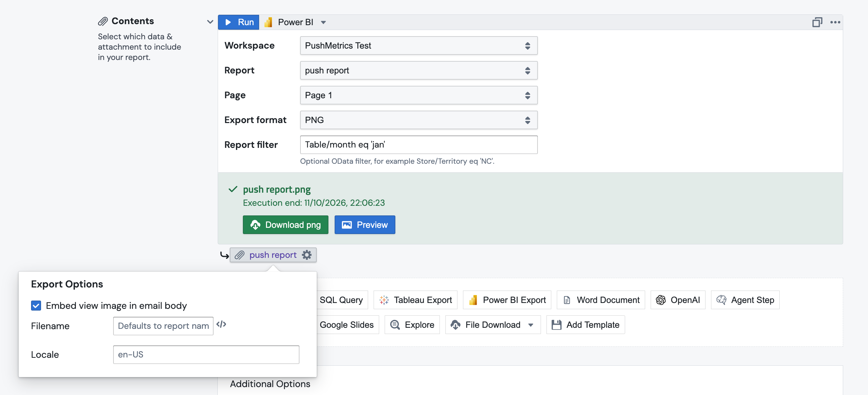Click the Run button

(x=238, y=22)
